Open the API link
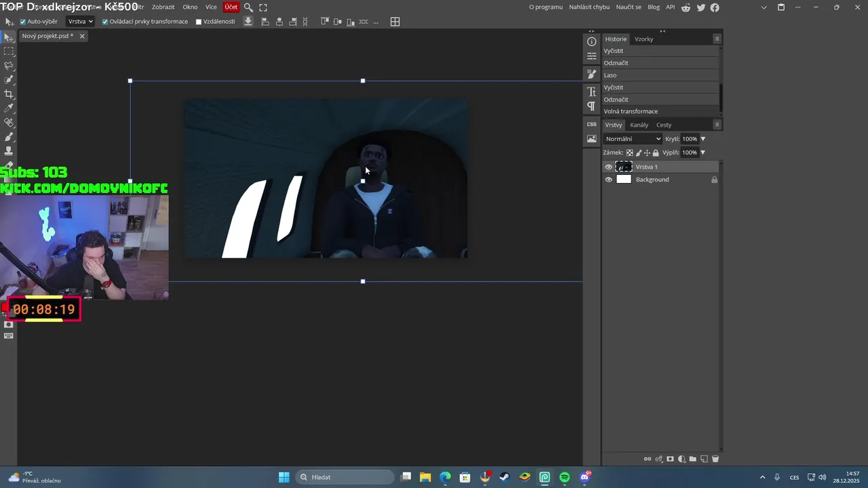Viewport: 868px width, 488px height. click(x=670, y=7)
